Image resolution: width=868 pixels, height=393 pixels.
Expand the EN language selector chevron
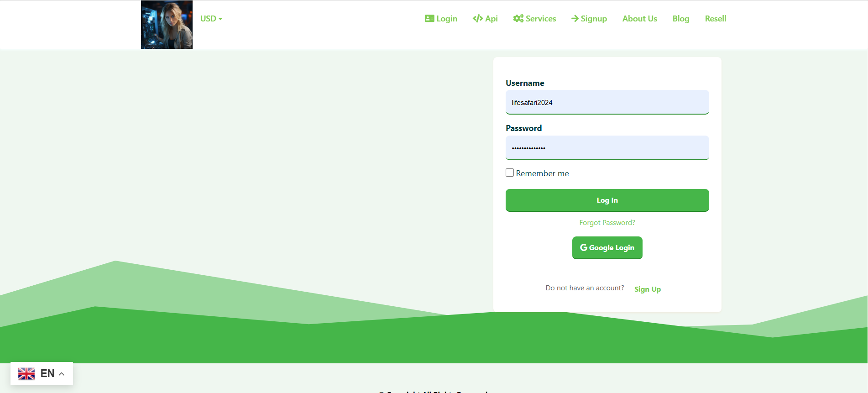pyautogui.click(x=62, y=374)
